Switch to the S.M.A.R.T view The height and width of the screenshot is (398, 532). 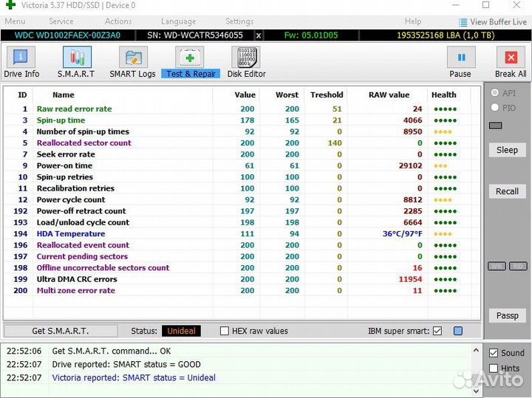pos(76,62)
